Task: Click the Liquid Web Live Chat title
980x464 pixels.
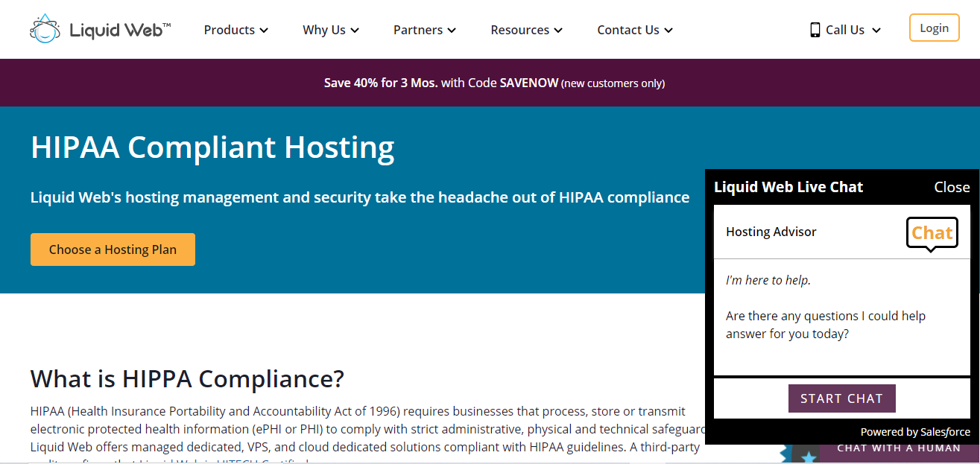Action: pyautogui.click(x=788, y=187)
